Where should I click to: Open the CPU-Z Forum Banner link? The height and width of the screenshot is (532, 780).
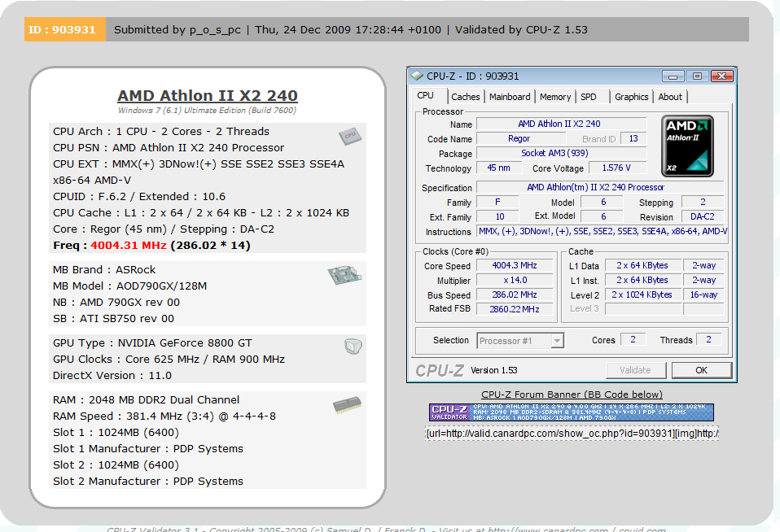point(572,394)
